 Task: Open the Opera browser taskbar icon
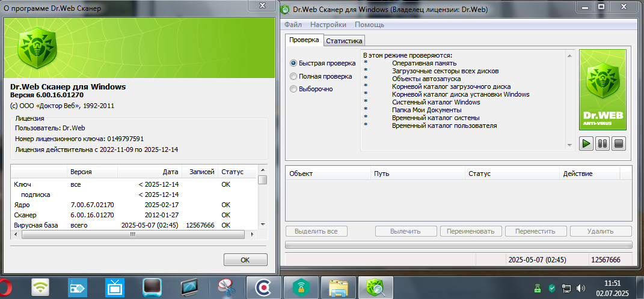coord(5,288)
